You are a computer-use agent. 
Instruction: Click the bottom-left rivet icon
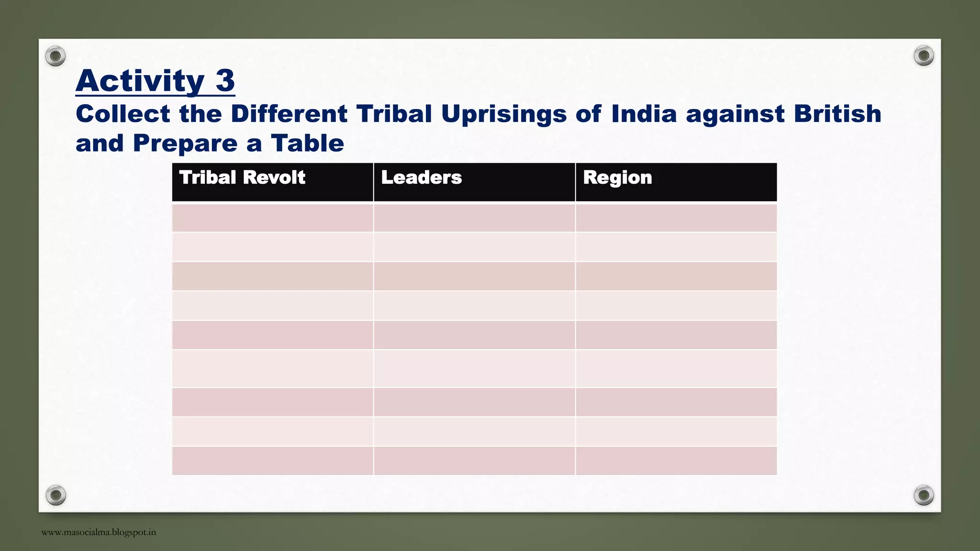(x=56, y=495)
